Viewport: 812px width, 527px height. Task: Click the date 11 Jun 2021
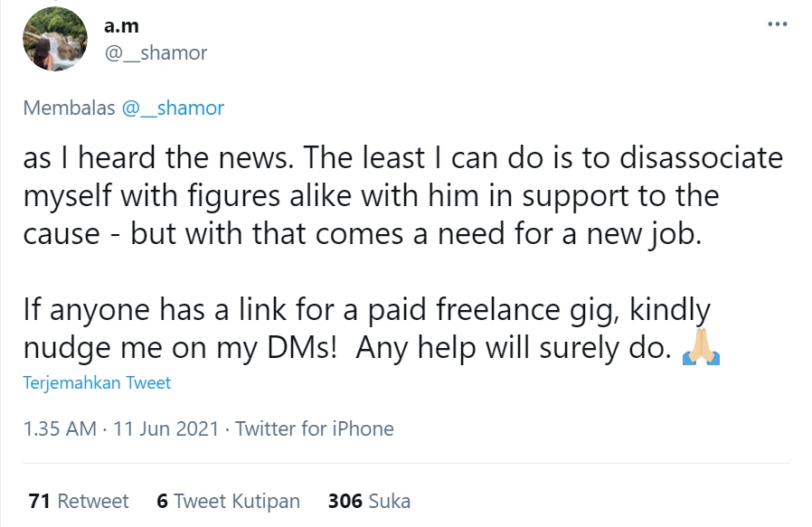pyautogui.click(x=166, y=428)
